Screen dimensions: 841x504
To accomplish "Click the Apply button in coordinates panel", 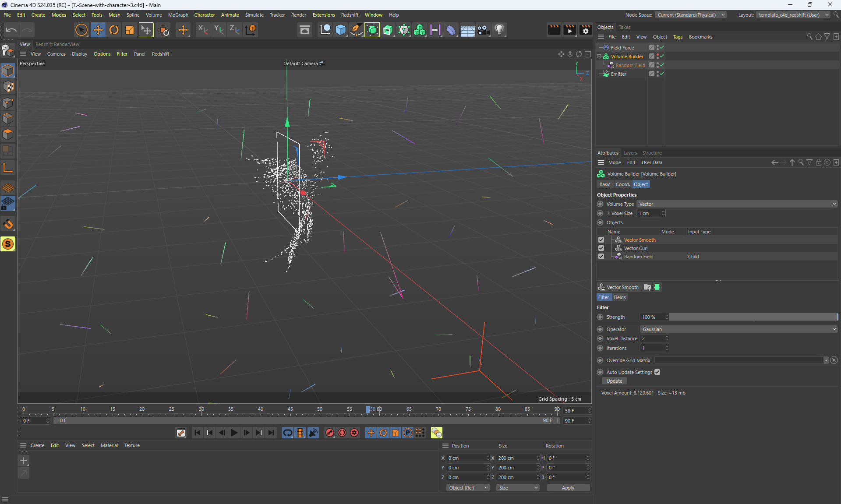I will pos(568,488).
